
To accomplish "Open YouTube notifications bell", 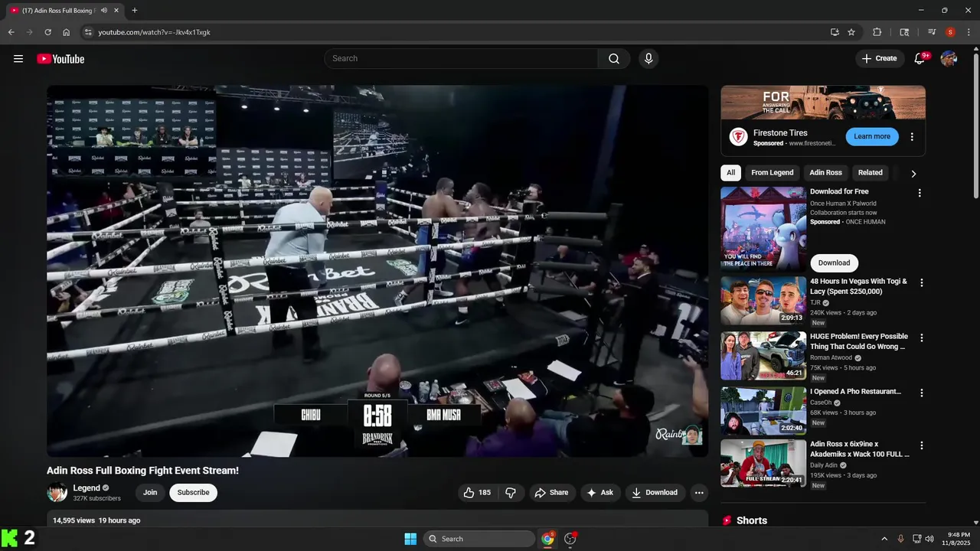I will [x=920, y=59].
